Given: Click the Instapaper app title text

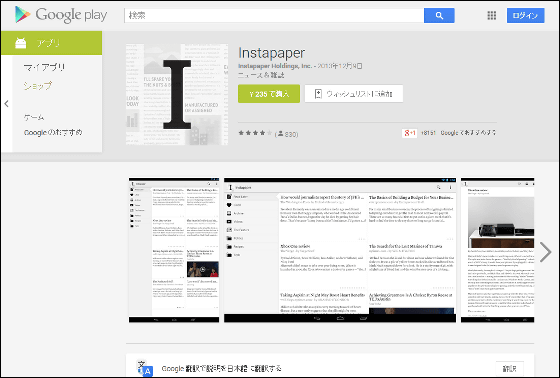Looking at the screenshot, I should pyautogui.click(x=271, y=53).
